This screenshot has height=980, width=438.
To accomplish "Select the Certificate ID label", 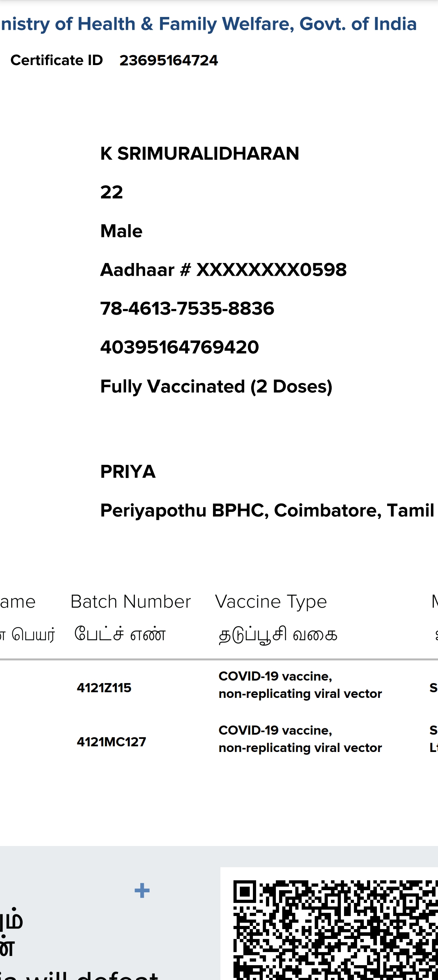I will point(57,60).
